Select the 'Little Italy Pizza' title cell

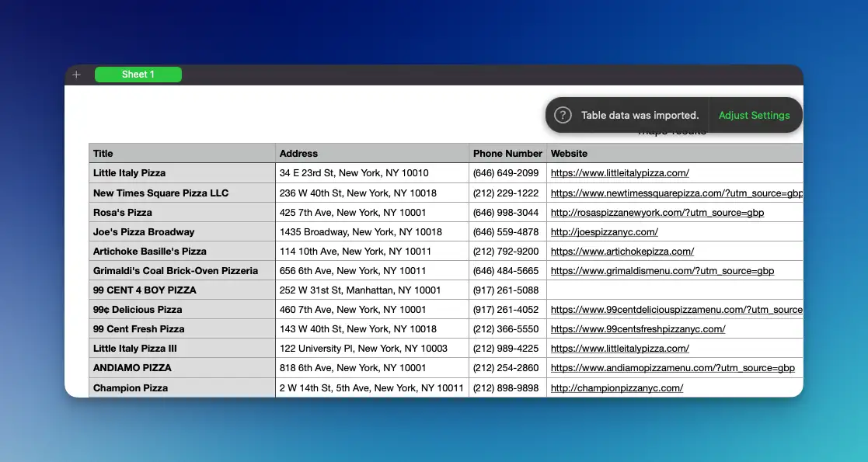coord(182,173)
